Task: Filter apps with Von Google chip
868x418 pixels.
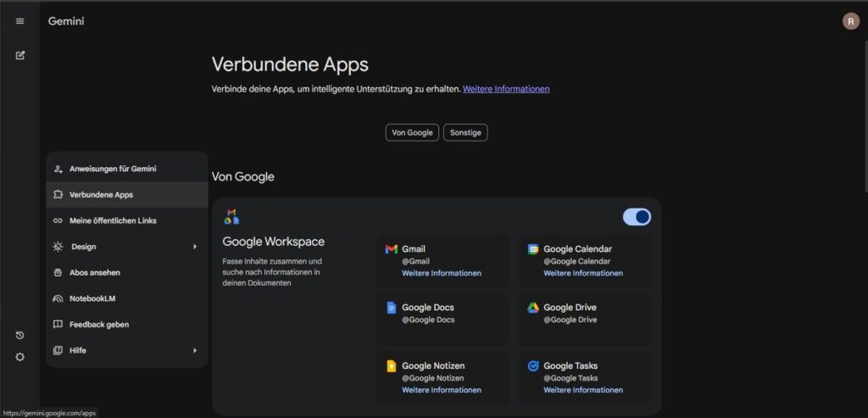Action: coord(413,132)
